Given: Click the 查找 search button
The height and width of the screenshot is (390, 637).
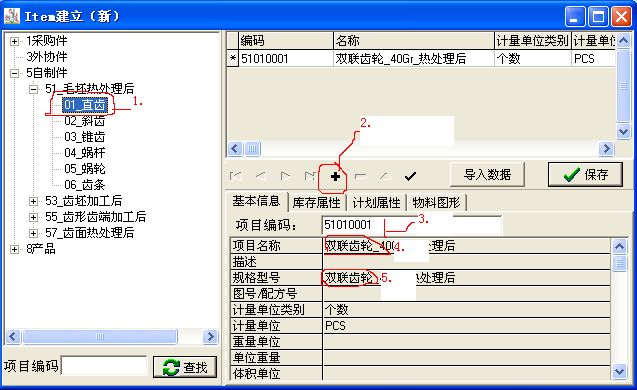Looking at the screenshot, I should [185, 367].
